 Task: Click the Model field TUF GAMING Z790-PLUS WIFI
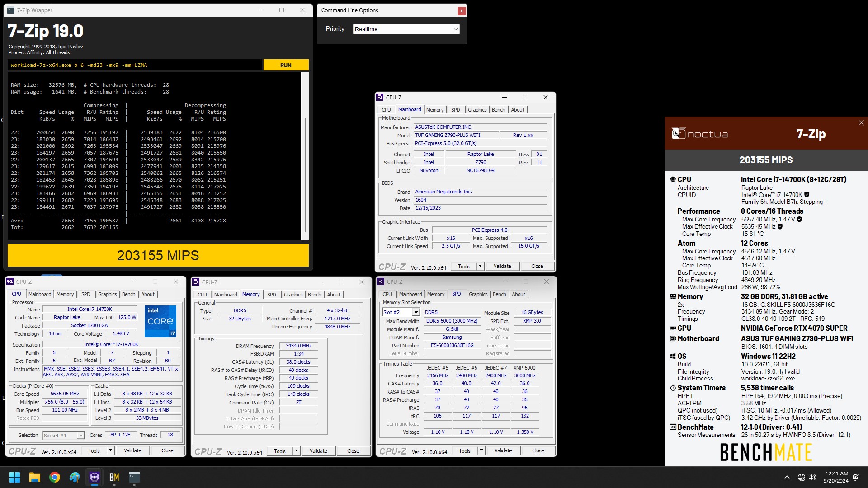(456, 135)
